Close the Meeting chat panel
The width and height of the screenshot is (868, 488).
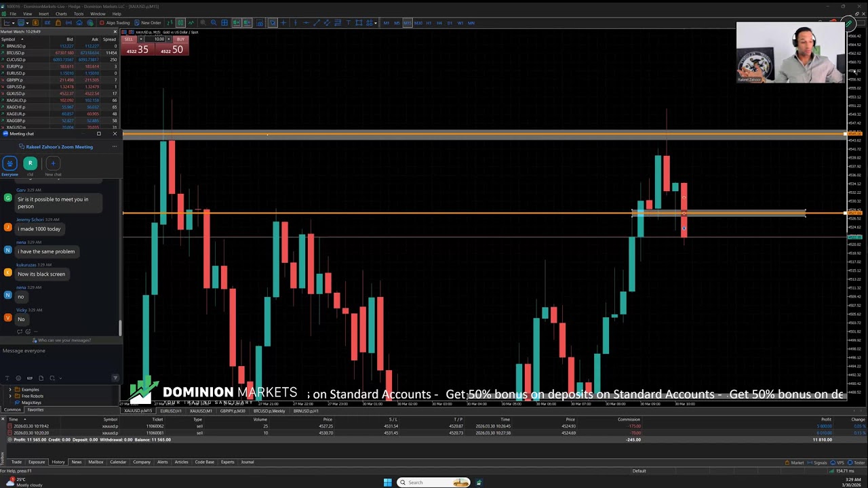coord(115,134)
